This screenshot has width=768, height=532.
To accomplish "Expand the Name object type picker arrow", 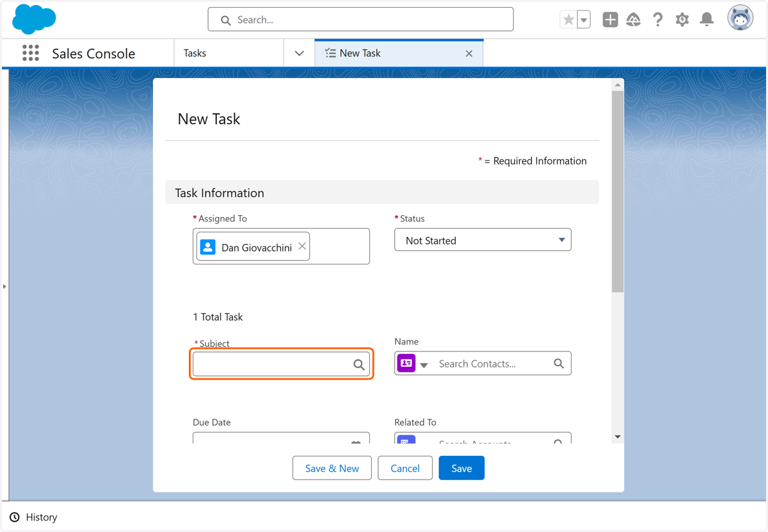I will pyautogui.click(x=424, y=365).
